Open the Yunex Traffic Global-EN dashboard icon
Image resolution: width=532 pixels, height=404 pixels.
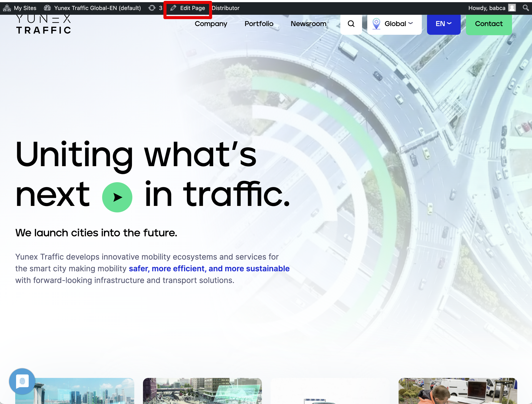point(47,8)
